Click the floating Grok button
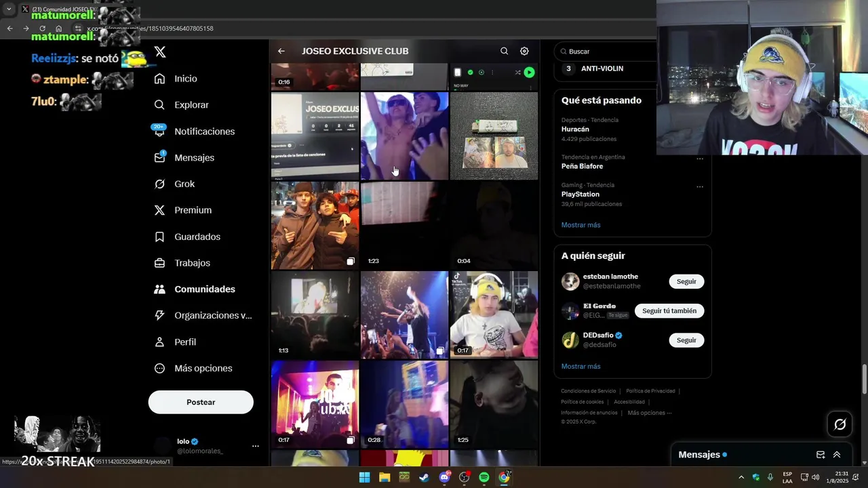 (840, 424)
